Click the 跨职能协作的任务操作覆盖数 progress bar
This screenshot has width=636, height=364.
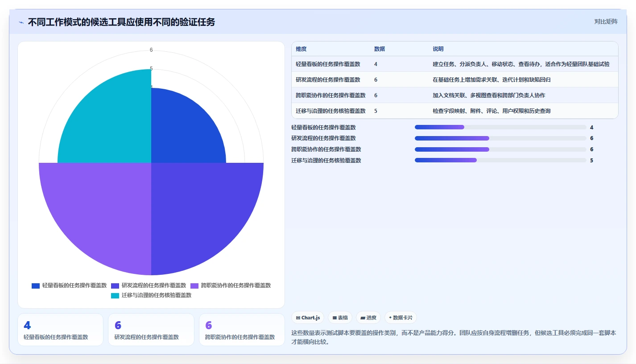(x=500, y=149)
